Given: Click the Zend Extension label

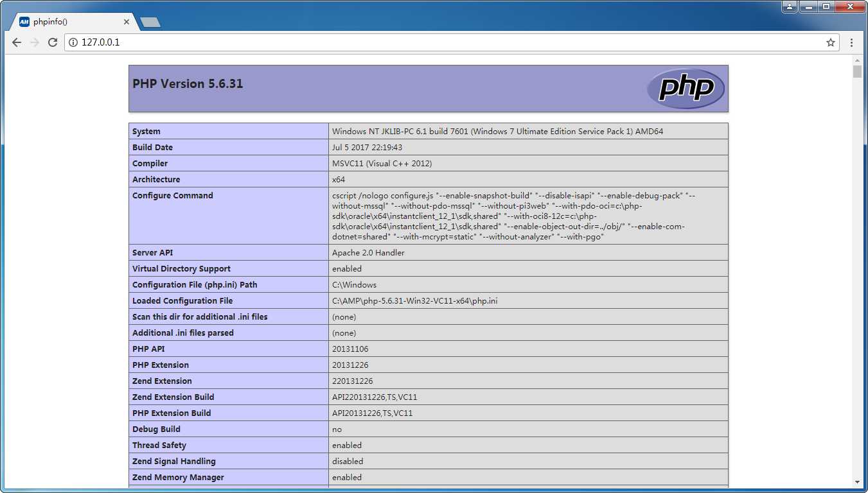Looking at the screenshot, I should [x=162, y=381].
